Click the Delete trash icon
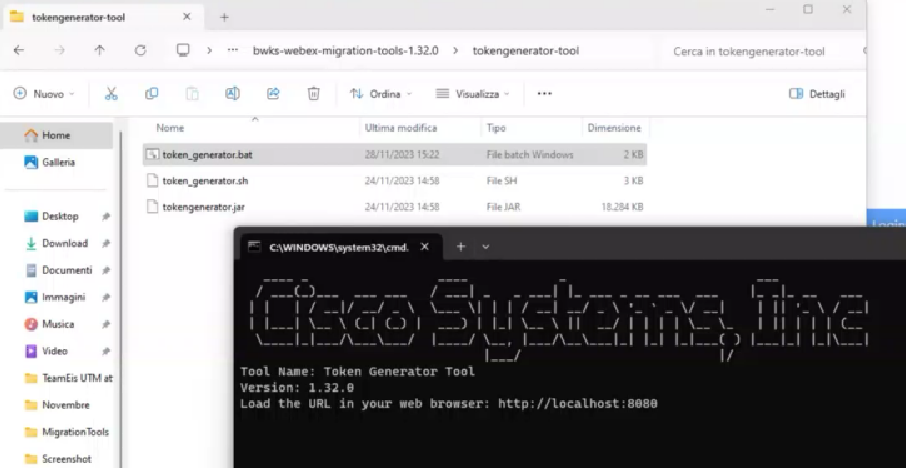The width and height of the screenshot is (906, 468). click(313, 94)
